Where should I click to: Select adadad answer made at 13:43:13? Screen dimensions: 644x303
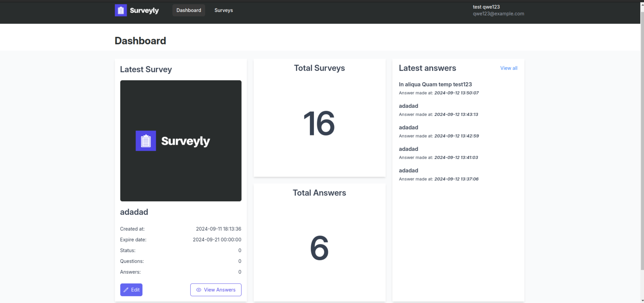438,110
